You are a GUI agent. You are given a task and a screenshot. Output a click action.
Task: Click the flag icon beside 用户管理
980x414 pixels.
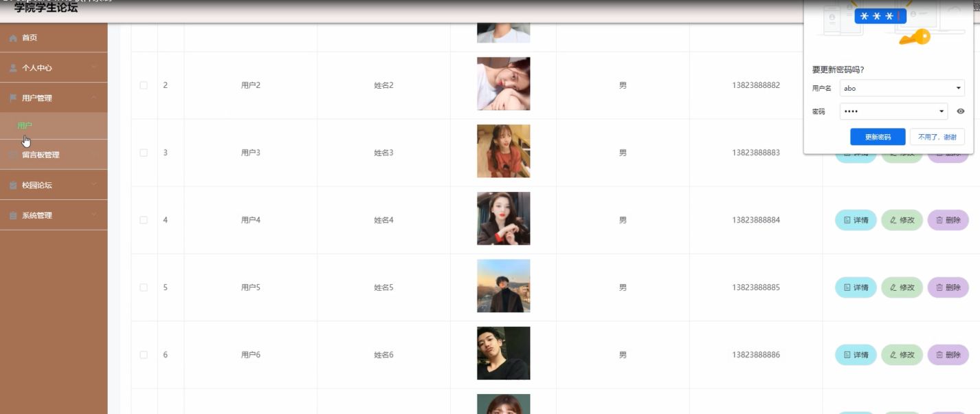coord(13,98)
